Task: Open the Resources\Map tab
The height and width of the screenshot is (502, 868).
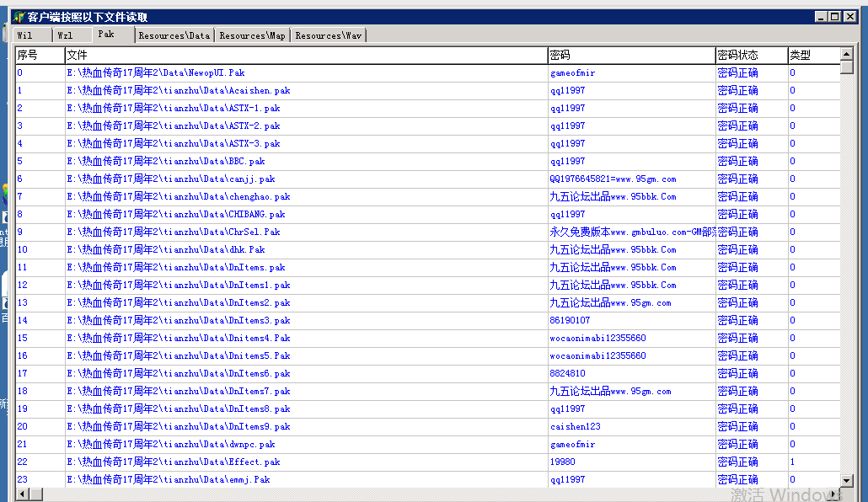Action: click(253, 35)
